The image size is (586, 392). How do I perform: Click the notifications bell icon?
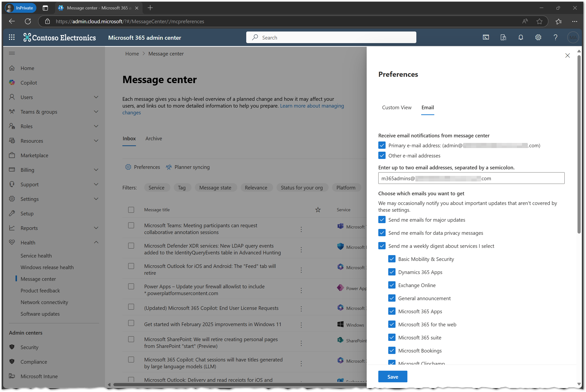521,38
